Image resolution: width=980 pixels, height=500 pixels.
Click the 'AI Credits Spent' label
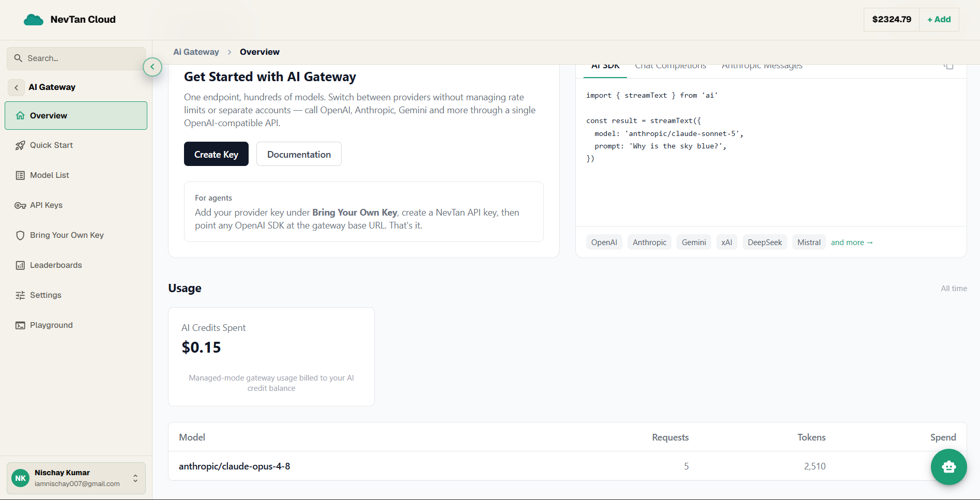[x=213, y=328]
